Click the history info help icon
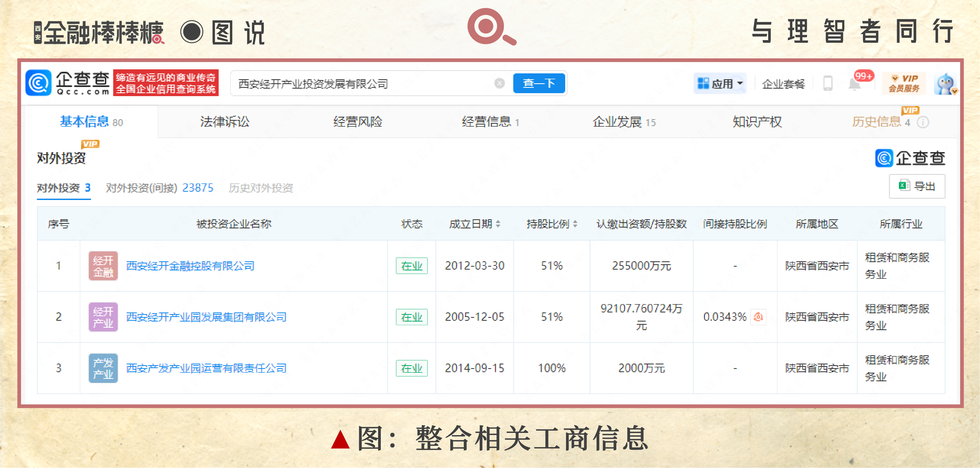 [923, 123]
